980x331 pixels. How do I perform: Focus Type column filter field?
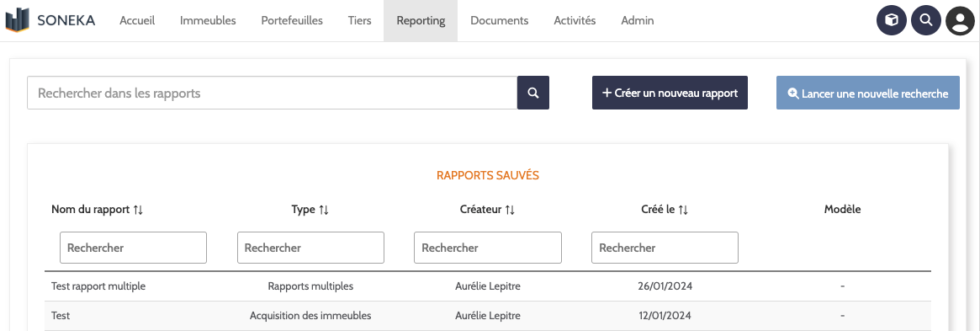[x=310, y=248]
